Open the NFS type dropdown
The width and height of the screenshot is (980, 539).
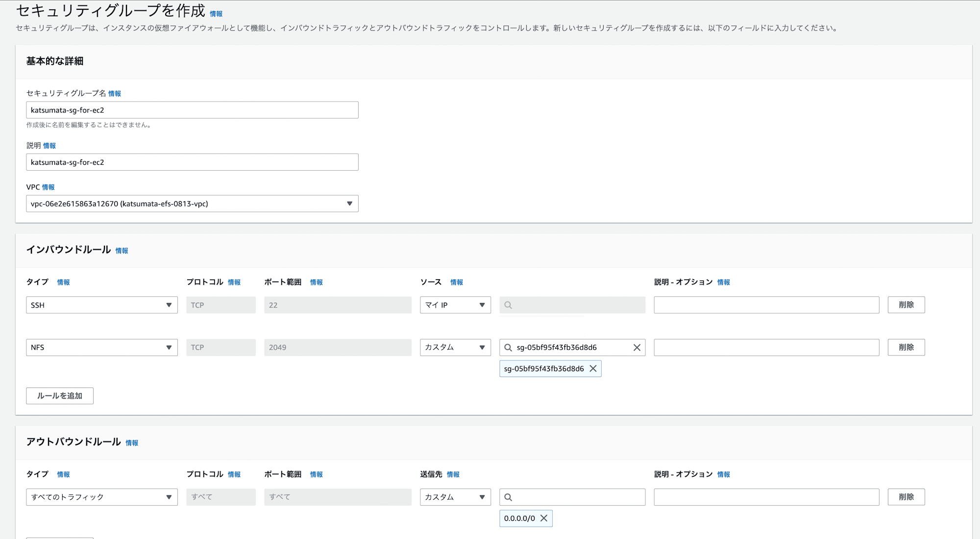[x=102, y=347]
